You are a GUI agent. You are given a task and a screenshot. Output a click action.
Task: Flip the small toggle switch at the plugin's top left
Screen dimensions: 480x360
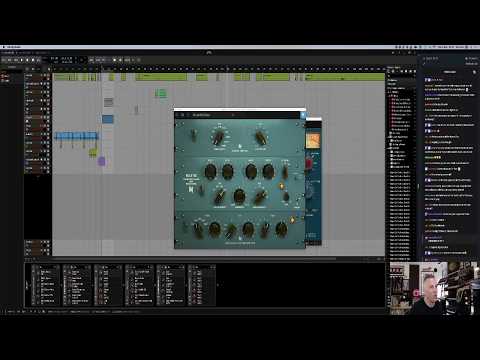click(193, 135)
